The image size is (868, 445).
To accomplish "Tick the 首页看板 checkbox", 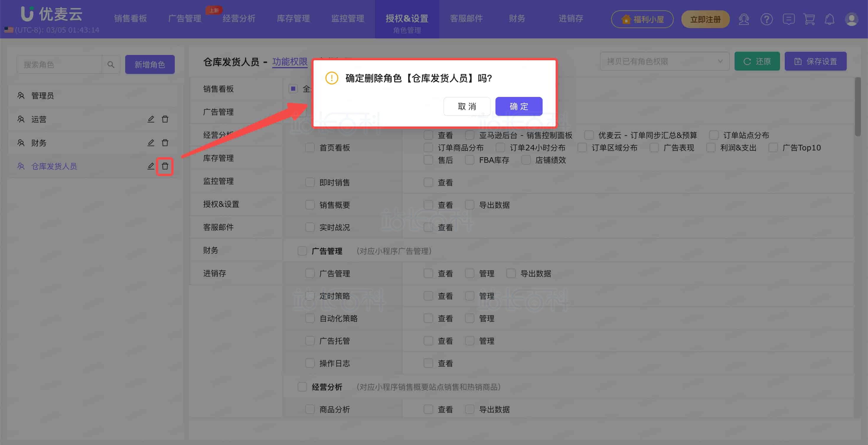I will (310, 148).
